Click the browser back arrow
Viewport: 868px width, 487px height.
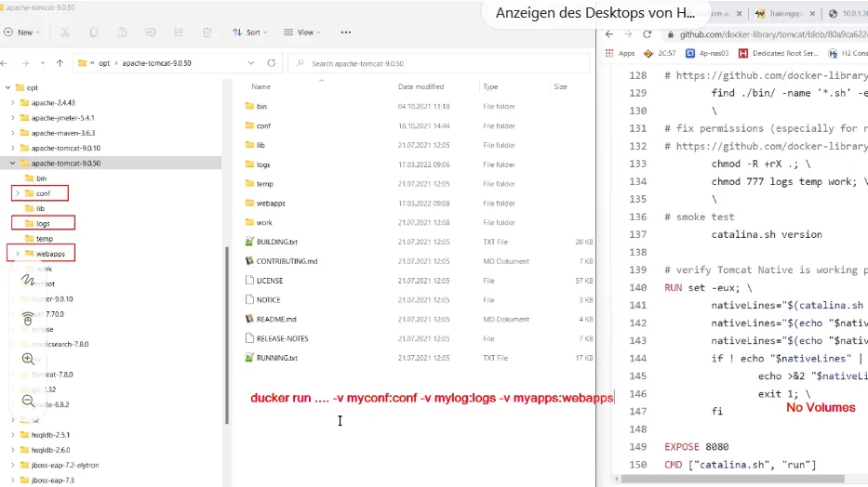click(609, 34)
